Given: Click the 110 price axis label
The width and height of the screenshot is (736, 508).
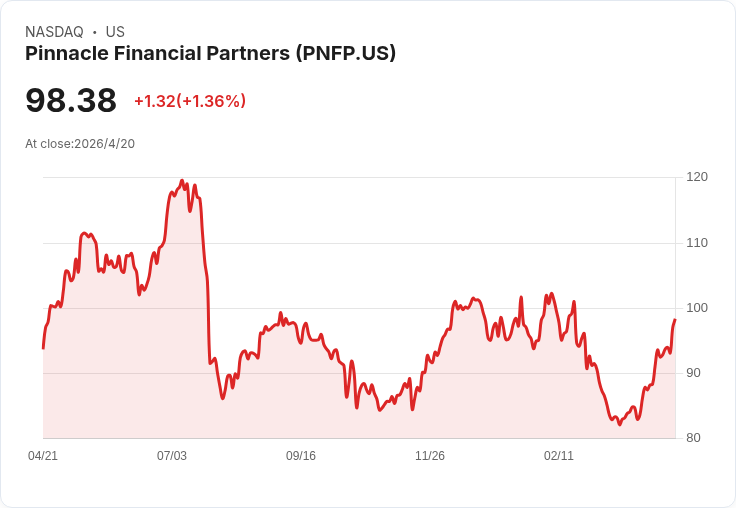Looking at the screenshot, I should [697, 243].
